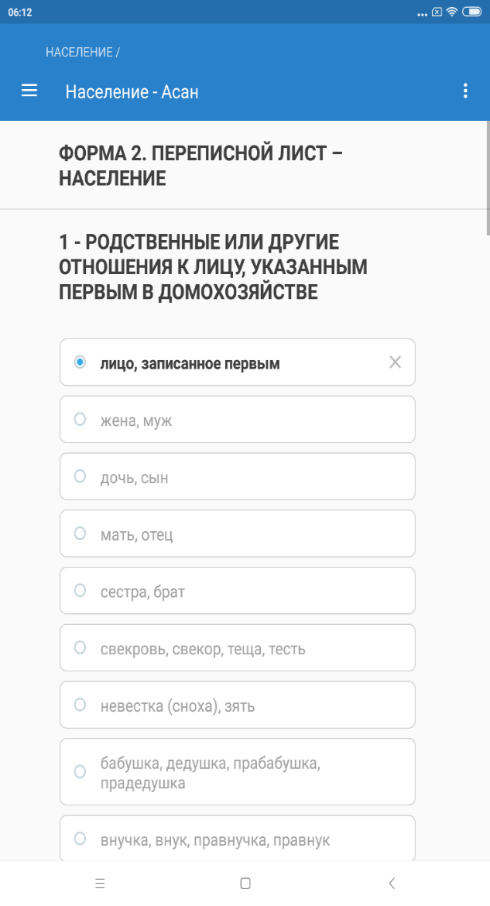Image resolution: width=490 pixels, height=906 pixels.
Task: Choose 'сестра, брат' option
Action: (237, 591)
